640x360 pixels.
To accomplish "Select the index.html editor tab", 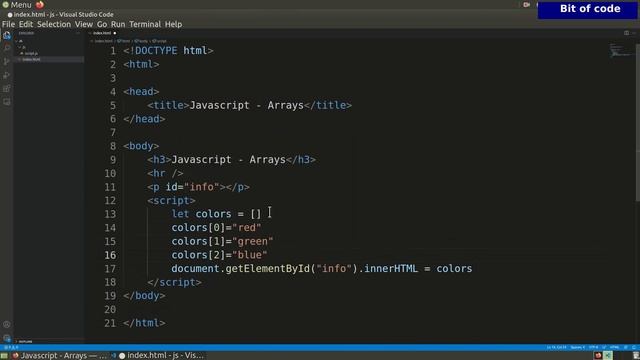I will click(102, 33).
